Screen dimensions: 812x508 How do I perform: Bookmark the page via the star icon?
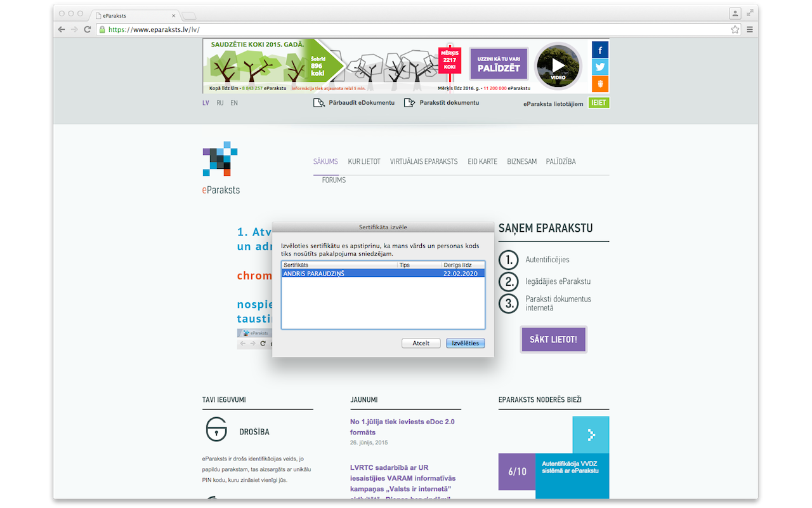(734, 29)
